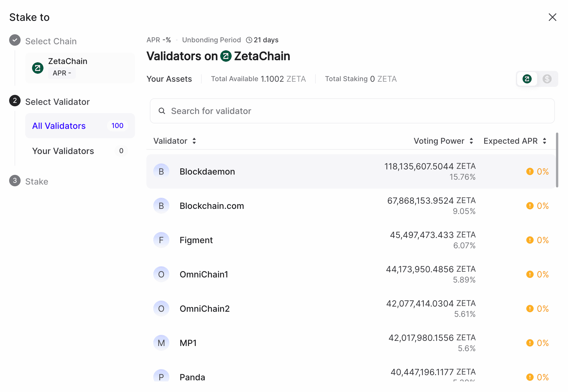This screenshot has width=568, height=392.
Task: Click the search magnifier icon
Action: (162, 111)
